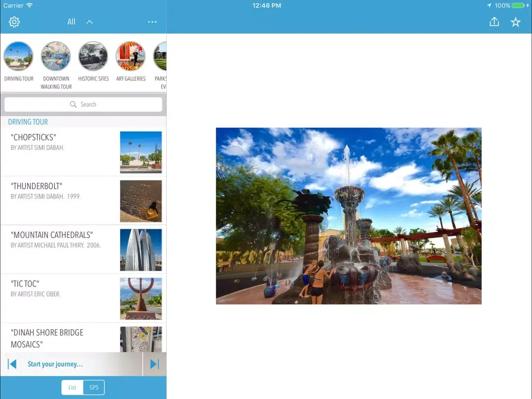Click the Search field
This screenshot has height=399, width=532.
(x=83, y=104)
